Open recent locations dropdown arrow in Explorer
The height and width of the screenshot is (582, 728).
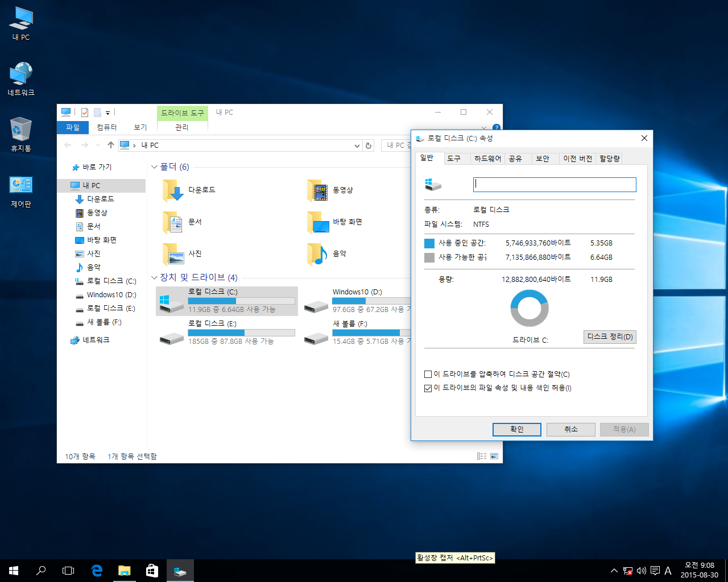click(98, 145)
